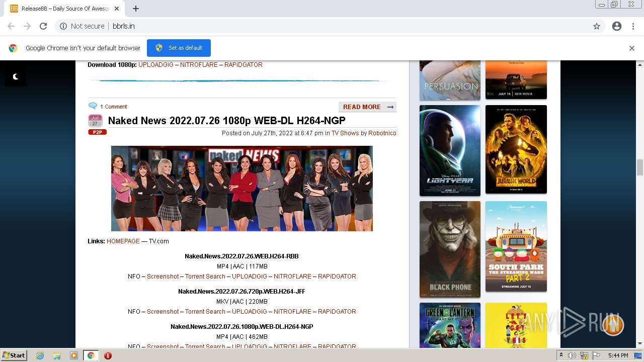Screen dimensions: 644x362
Task: Open a new tab with plus button
Action: [136, 9]
